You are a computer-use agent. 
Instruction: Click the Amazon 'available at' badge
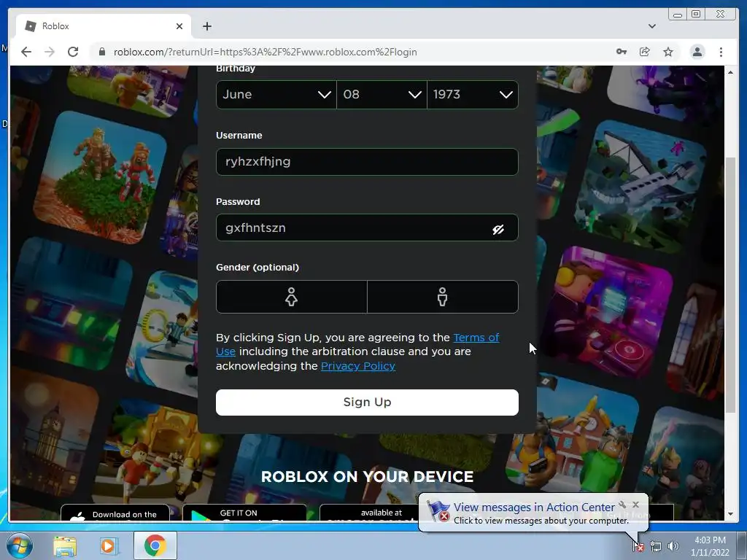point(368,513)
